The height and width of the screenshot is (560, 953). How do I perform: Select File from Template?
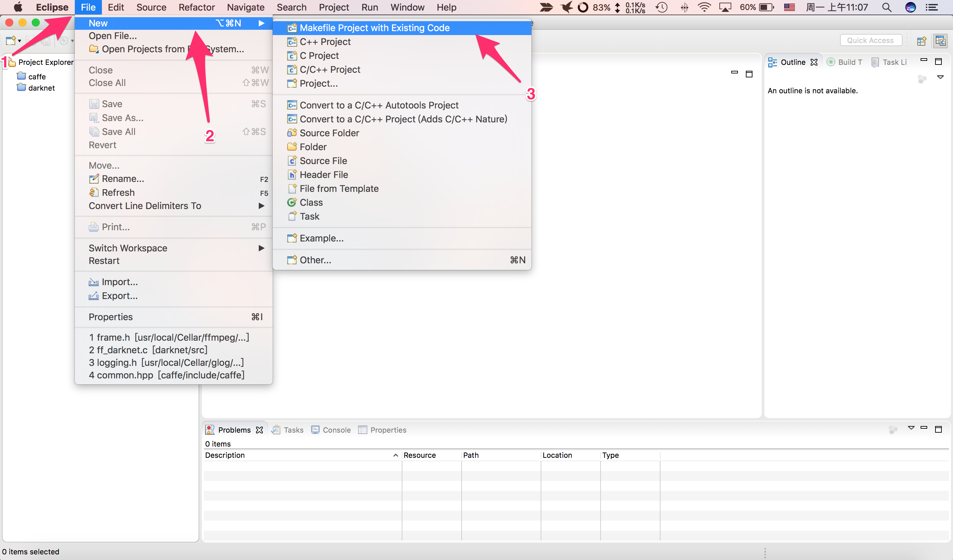(x=402, y=189)
